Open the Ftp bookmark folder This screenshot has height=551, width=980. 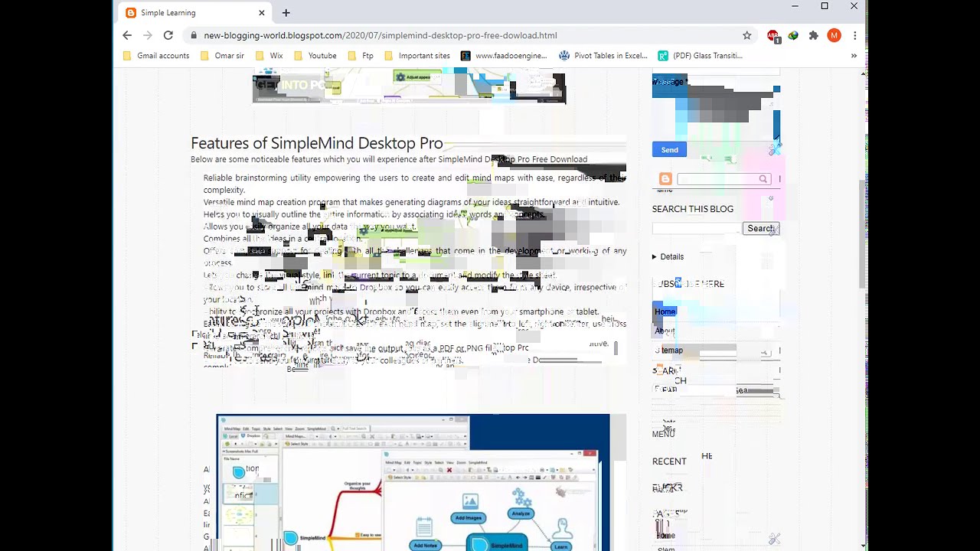click(361, 55)
